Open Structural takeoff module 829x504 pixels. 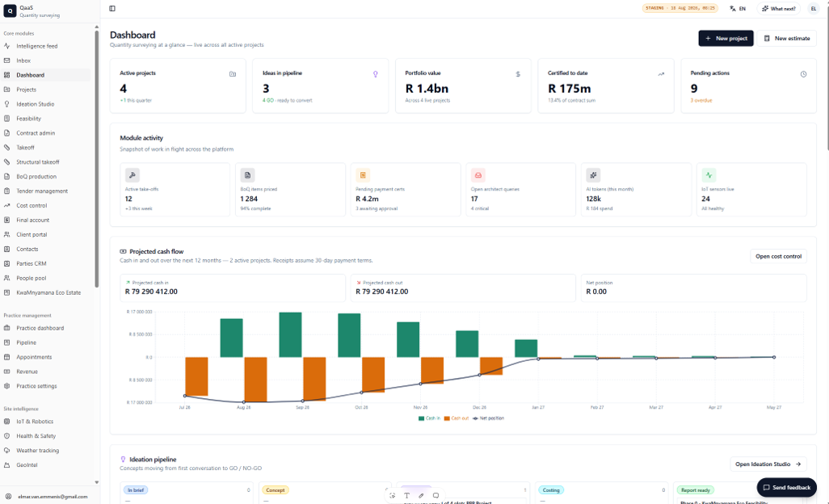tap(47, 162)
